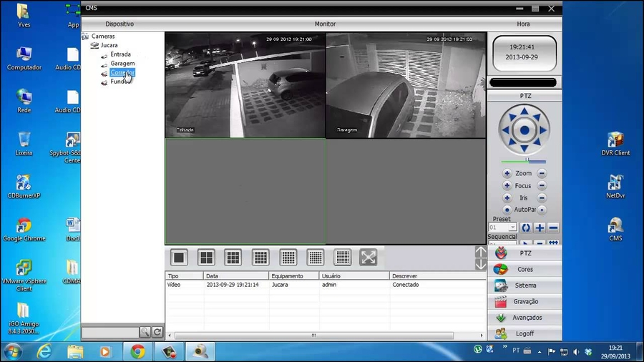Switch to four-camera grid layout
The height and width of the screenshot is (362, 644).
pos(206,258)
